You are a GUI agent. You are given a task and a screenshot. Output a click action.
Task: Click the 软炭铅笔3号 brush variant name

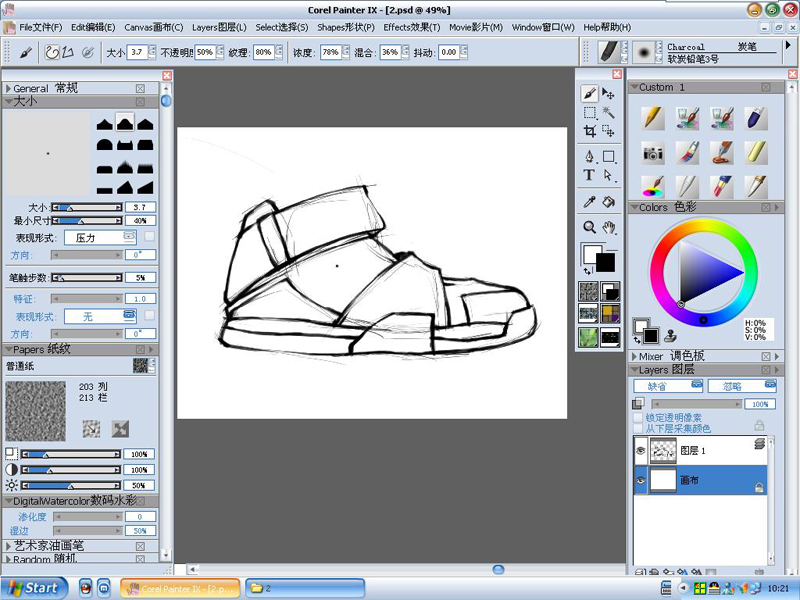(x=693, y=59)
